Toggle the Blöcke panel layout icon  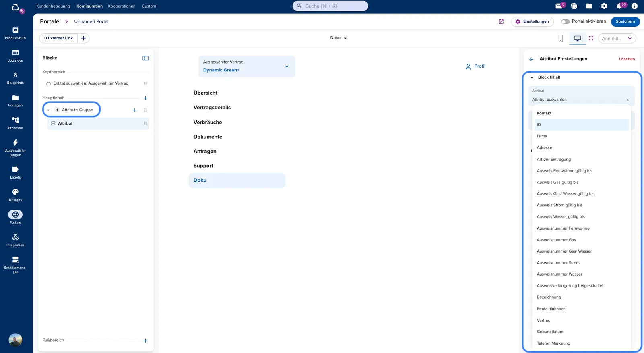pos(145,58)
